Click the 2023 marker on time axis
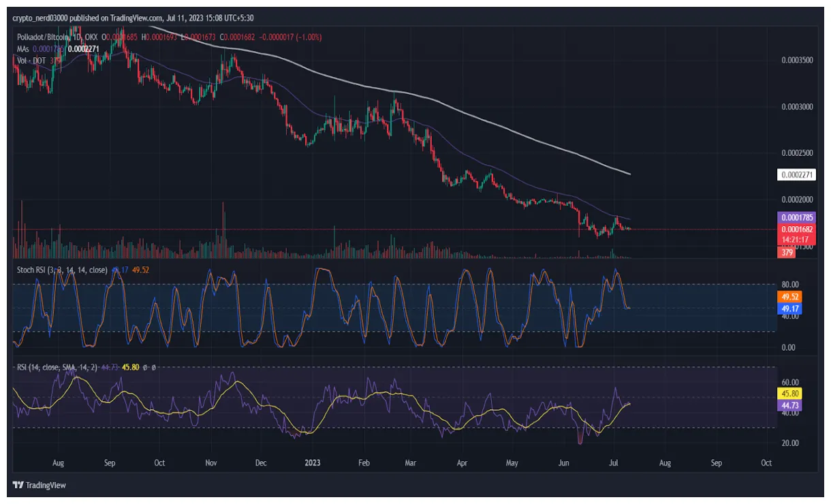831x504 pixels. [313, 463]
